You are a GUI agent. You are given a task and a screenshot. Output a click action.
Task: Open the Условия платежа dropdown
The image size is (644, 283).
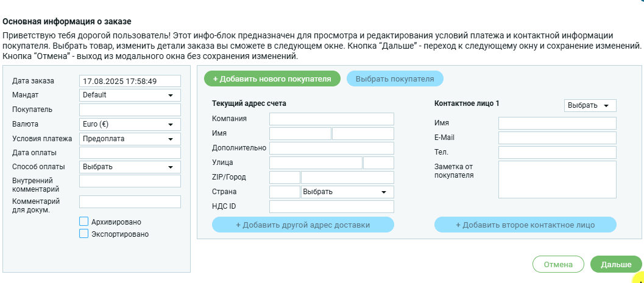[130, 139]
